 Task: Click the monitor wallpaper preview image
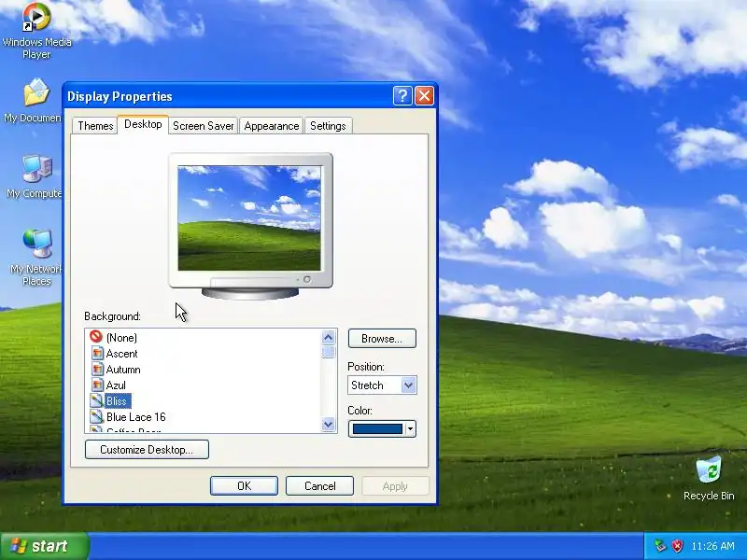(249, 218)
